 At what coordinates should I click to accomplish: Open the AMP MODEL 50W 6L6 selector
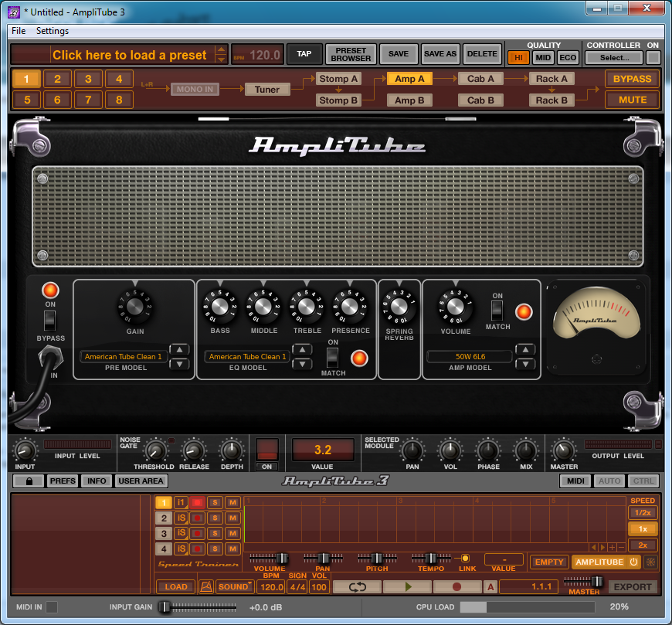[470, 356]
